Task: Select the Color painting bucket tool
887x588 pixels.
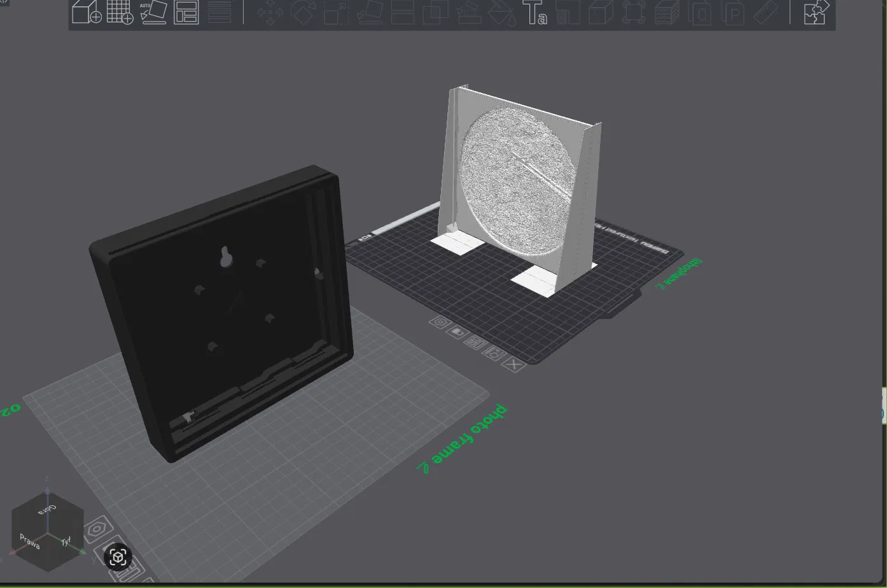Action: point(502,11)
